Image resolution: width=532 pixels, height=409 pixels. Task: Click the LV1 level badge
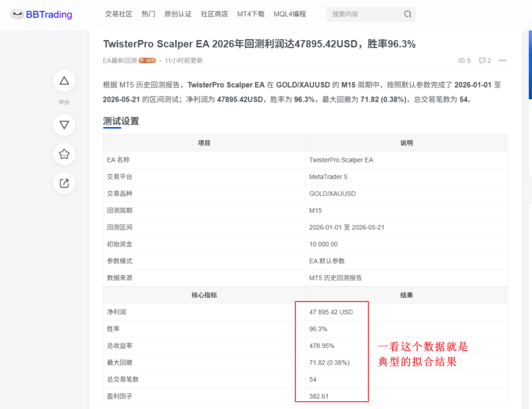tap(147, 61)
